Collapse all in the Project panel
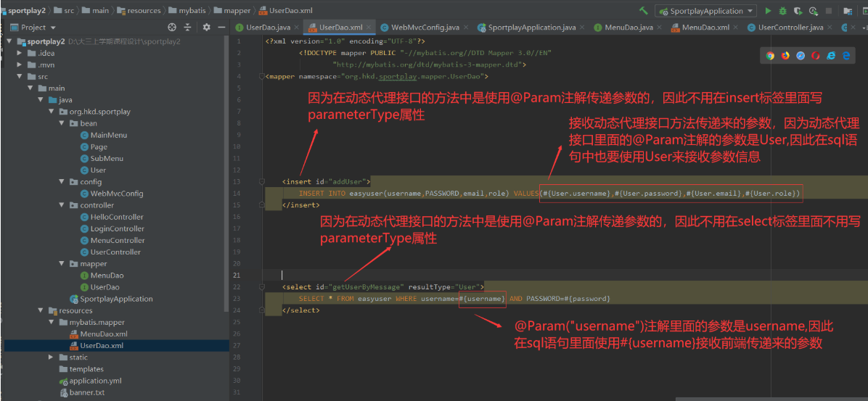The height and width of the screenshot is (401, 868). click(x=188, y=27)
